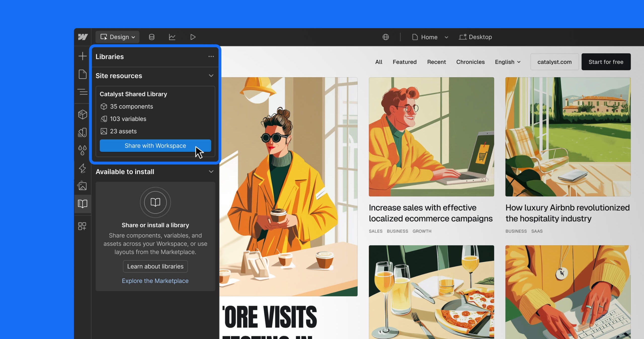Open the Assets image icon in sidebar
This screenshot has width=644, height=339.
pos(83,186)
